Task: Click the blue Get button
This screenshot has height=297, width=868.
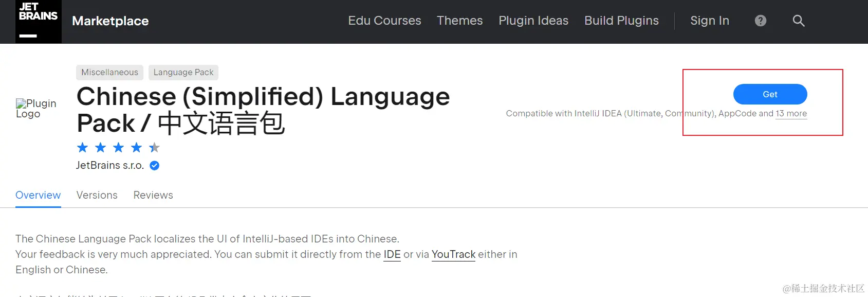Action: 770,94
